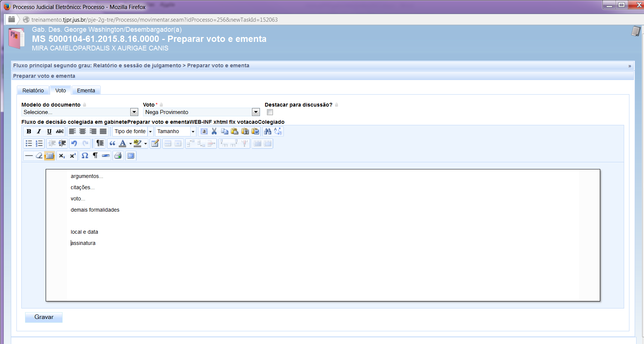Insert a bulleted list

click(x=29, y=144)
